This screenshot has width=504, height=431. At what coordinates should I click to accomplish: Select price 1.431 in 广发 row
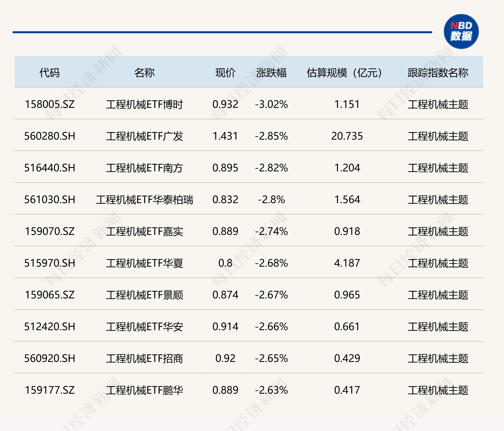pyautogui.click(x=225, y=136)
